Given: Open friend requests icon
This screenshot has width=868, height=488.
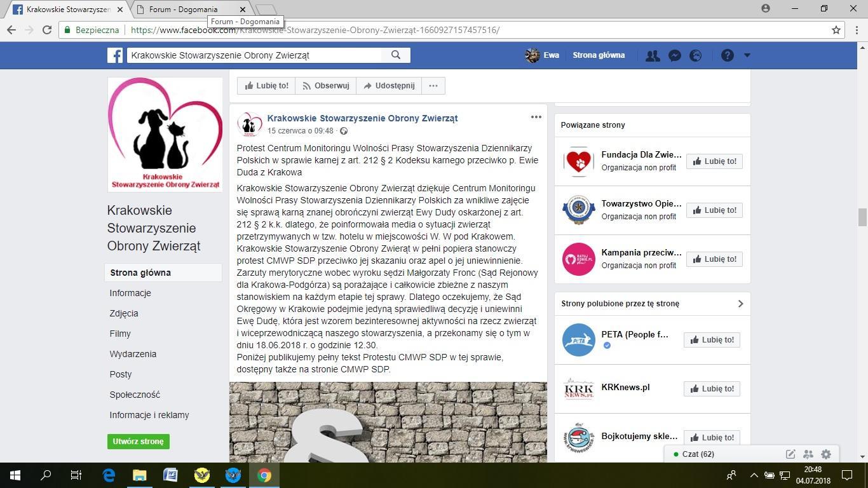Looking at the screenshot, I should [x=653, y=55].
